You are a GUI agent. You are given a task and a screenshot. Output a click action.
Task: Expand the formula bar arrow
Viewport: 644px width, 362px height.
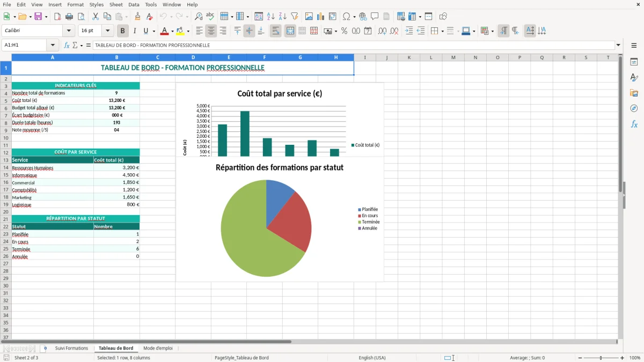coord(618,45)
